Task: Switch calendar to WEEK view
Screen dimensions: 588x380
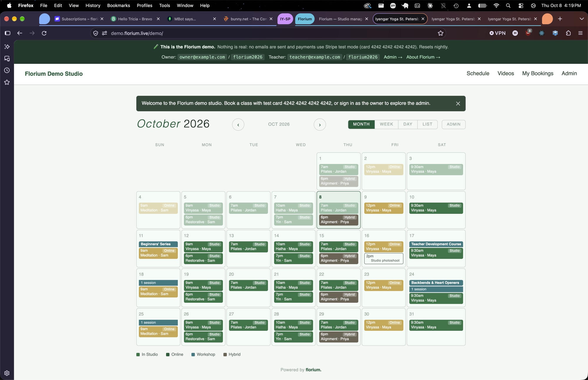Action: 386,124
